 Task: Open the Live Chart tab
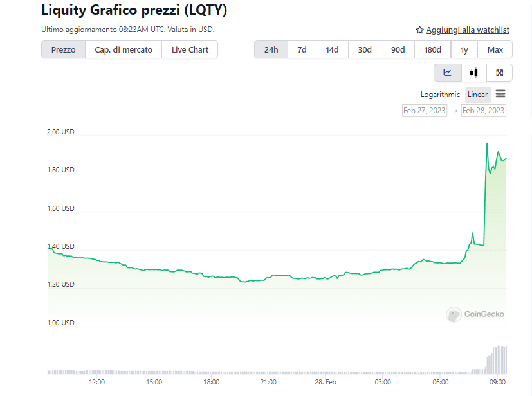[x=190, y=50]
